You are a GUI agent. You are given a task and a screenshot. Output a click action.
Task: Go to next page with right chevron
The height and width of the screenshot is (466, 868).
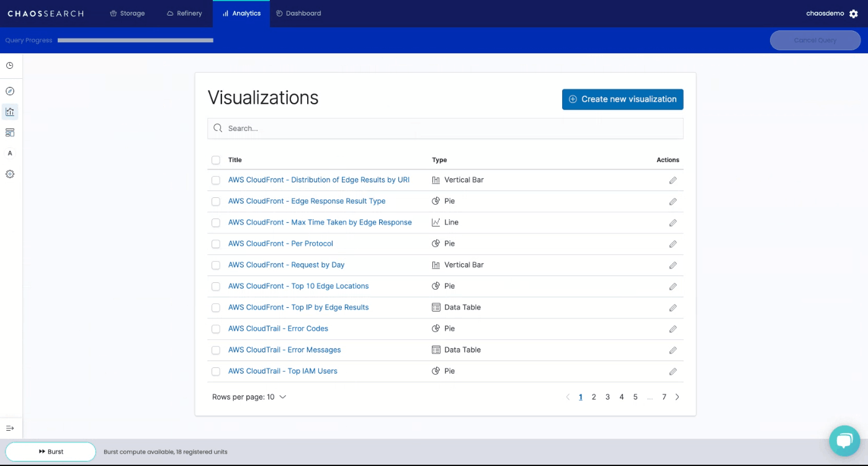pos(677,397)
